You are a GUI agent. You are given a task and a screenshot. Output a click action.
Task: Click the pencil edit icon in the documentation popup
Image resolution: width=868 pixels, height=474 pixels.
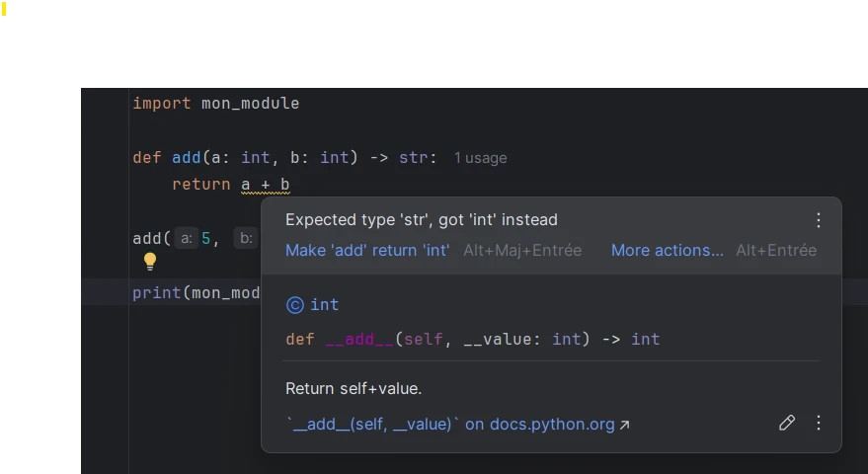pyautogui.click(x=787, y=423)
